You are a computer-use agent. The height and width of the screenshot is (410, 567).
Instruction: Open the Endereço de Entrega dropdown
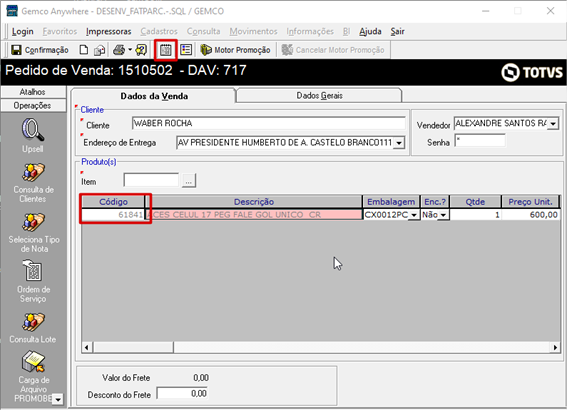398,143
